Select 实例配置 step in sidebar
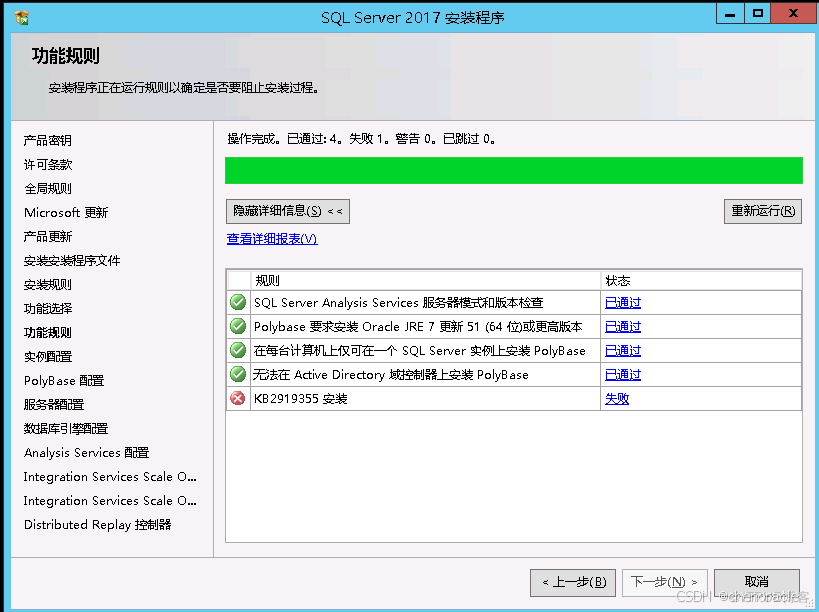The width and height of the screenshot is (819, 612). click(x=48, y=357)
